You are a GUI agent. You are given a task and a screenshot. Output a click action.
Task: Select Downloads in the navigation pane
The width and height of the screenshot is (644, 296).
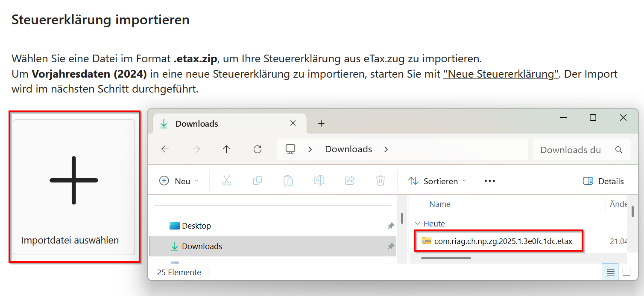coord(272,246)
